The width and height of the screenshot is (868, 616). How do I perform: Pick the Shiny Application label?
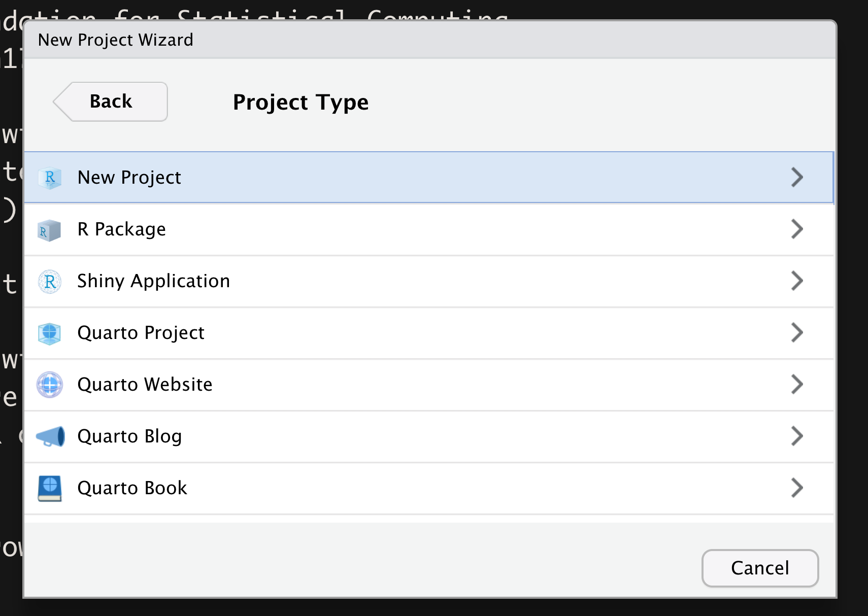[x=153, y=281]
